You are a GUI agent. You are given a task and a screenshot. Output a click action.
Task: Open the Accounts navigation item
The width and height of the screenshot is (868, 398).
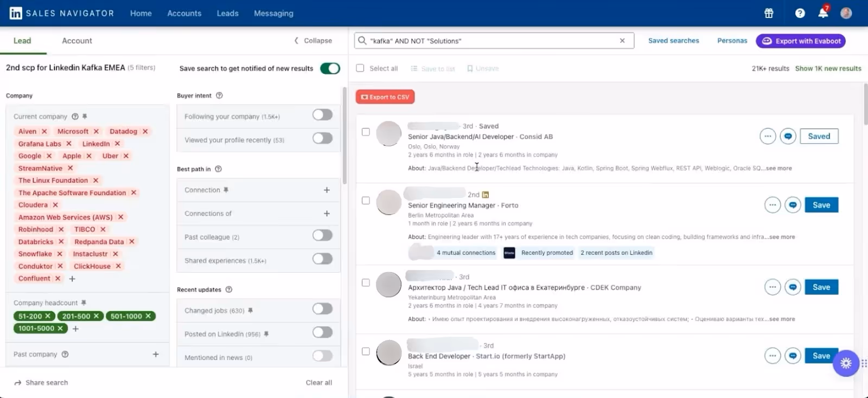tap(184, 13)
